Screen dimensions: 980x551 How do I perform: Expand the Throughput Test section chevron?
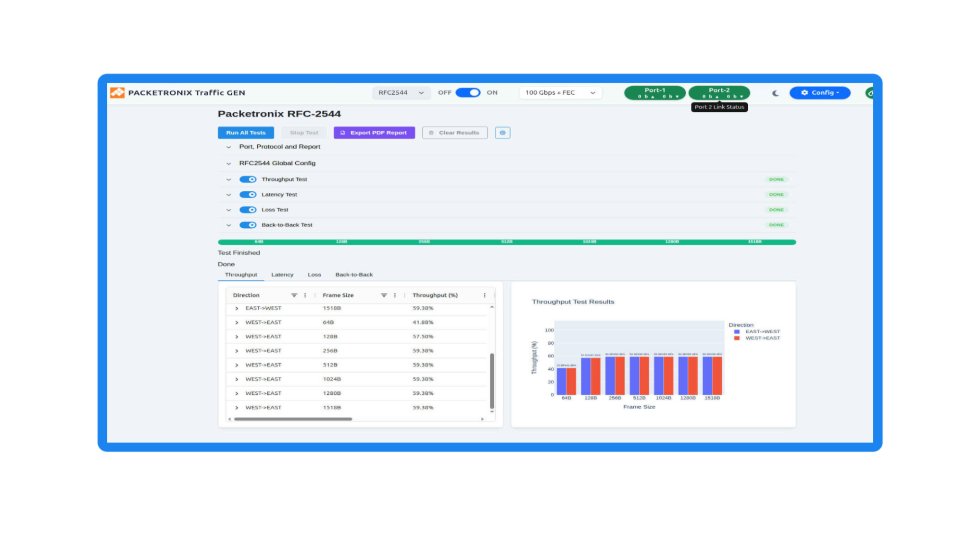[228, 179]
